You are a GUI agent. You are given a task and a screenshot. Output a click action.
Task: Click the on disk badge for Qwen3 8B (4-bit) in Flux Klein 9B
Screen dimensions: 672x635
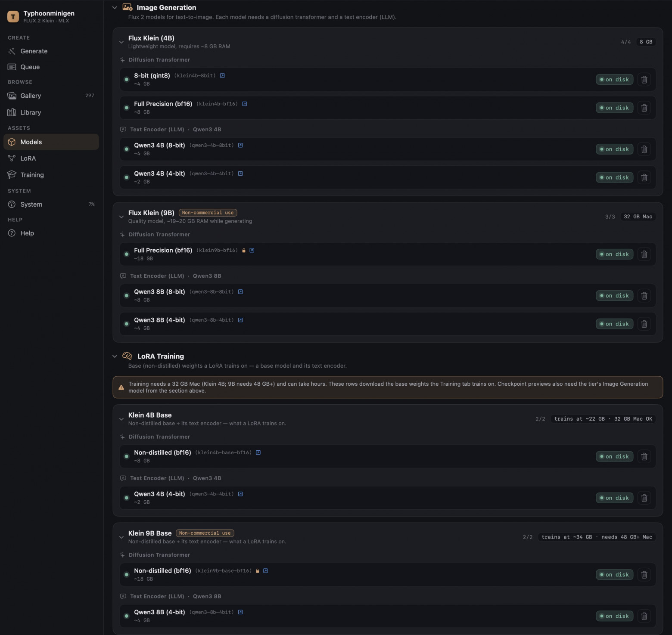click(615, 324)
